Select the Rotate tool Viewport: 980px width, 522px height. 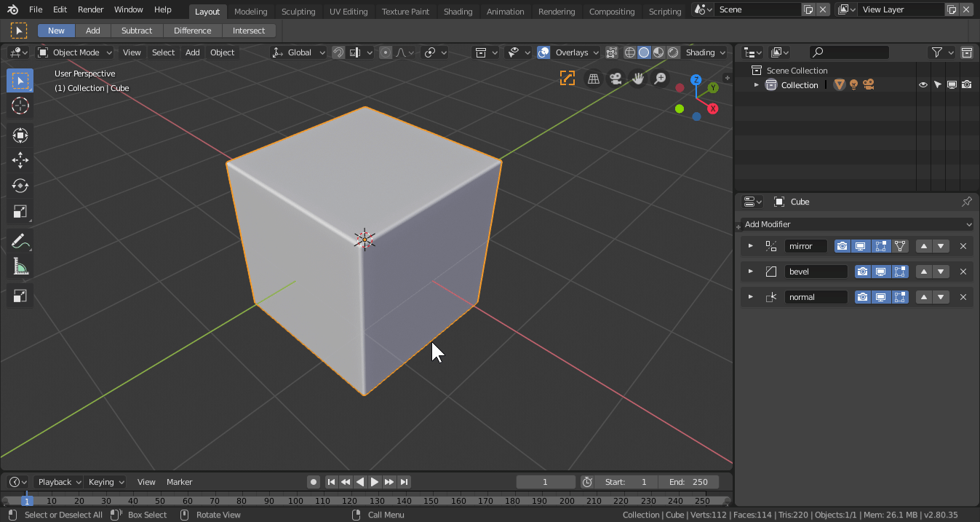20,186
